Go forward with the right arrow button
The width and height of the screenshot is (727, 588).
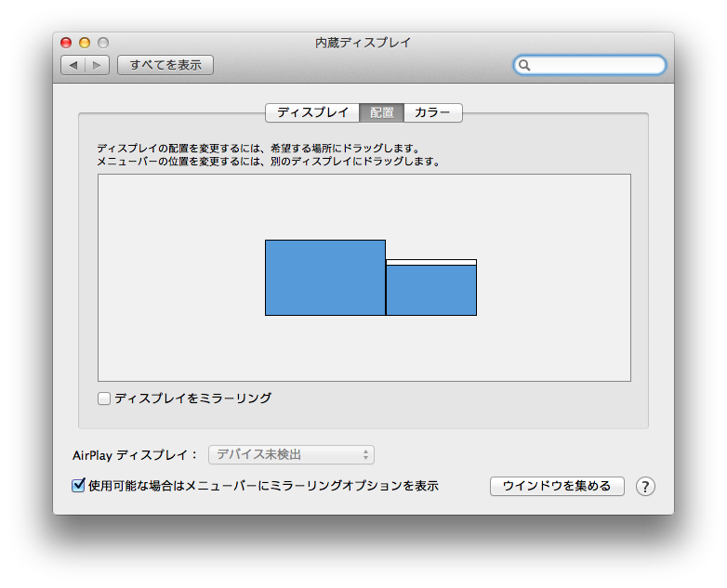tap(97, 65)
